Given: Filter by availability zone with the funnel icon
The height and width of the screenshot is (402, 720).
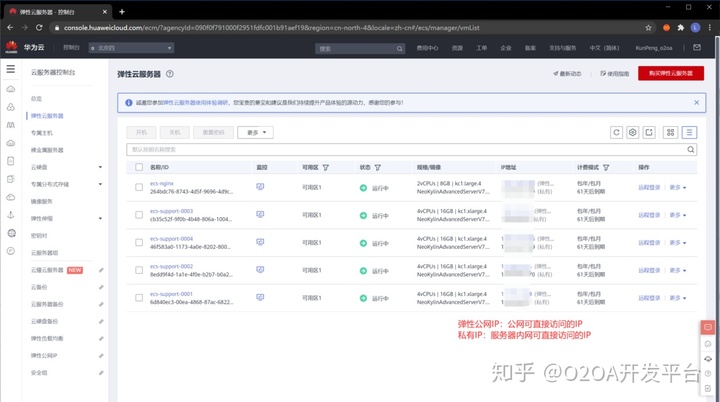Looking at the screenshot, I should 326,167.
